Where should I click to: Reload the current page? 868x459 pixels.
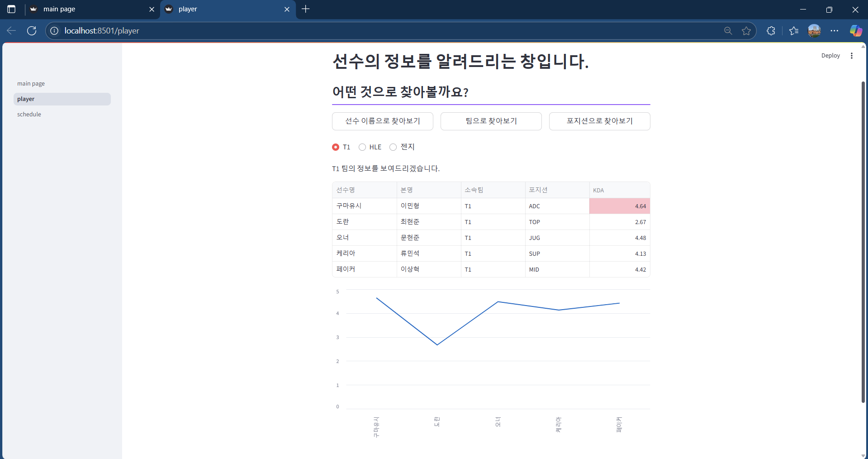click(32, 31)
